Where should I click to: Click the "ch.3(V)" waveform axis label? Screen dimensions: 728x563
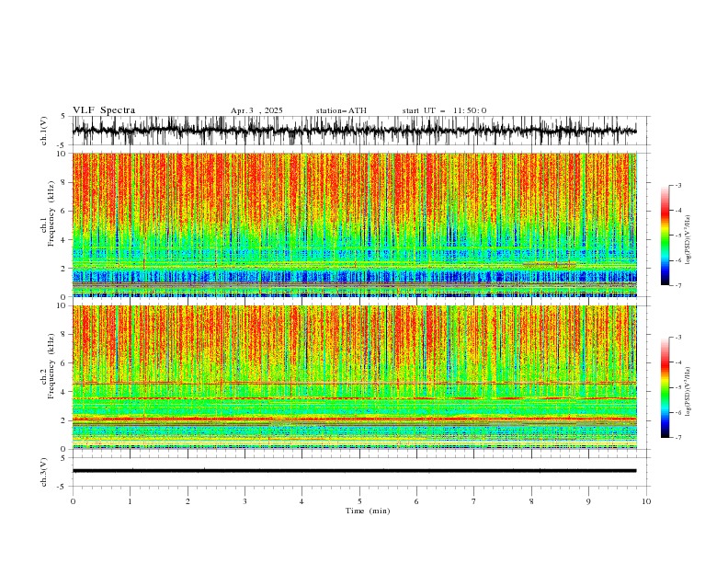tap(44, 472)
